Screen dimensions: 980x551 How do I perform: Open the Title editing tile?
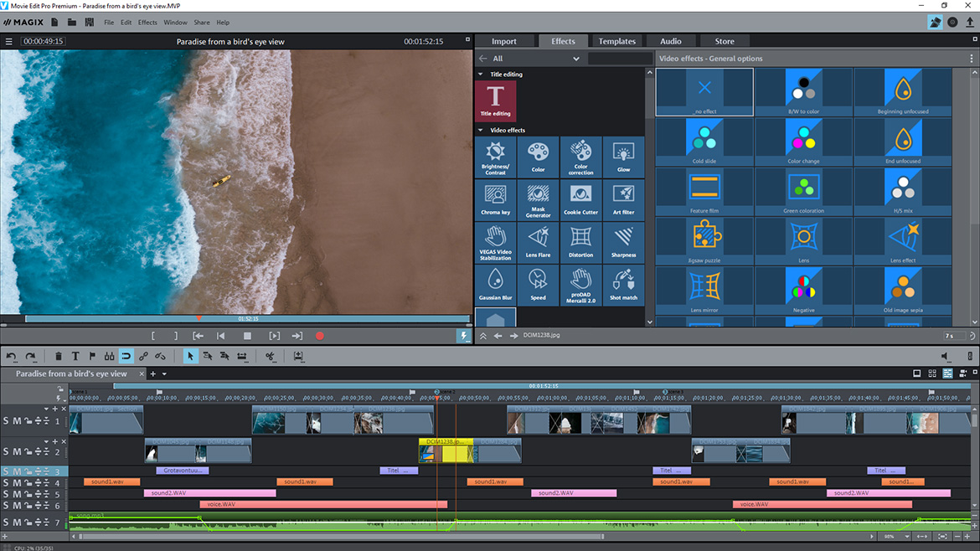pyautogui.click(x=496, y=100)
